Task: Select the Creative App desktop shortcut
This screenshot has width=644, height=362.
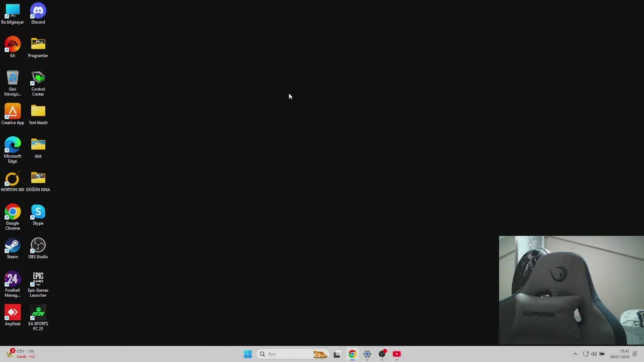Action: point(13,115)
